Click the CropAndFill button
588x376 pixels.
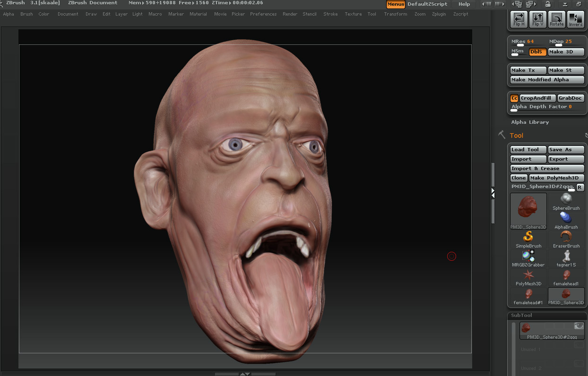click(538, 98)
